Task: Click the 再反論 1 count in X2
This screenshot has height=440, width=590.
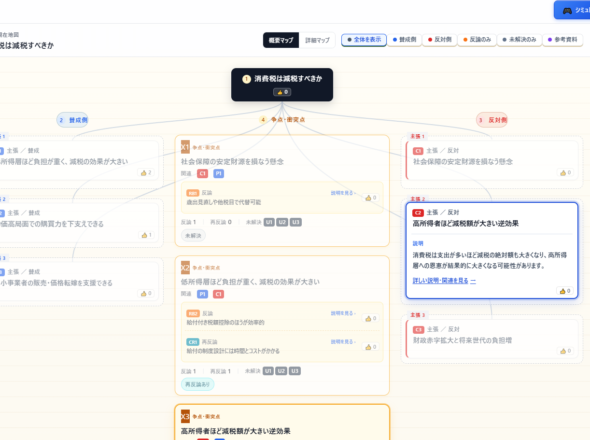Action: tap(220, 371)
